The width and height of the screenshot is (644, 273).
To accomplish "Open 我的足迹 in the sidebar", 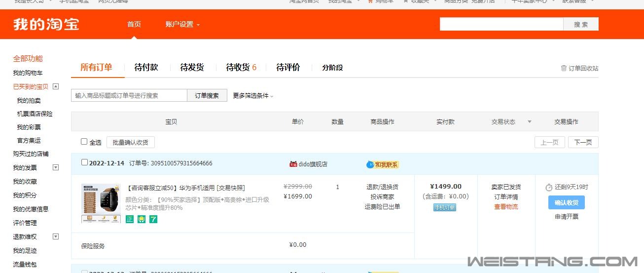I will click(x=25, y=251).
